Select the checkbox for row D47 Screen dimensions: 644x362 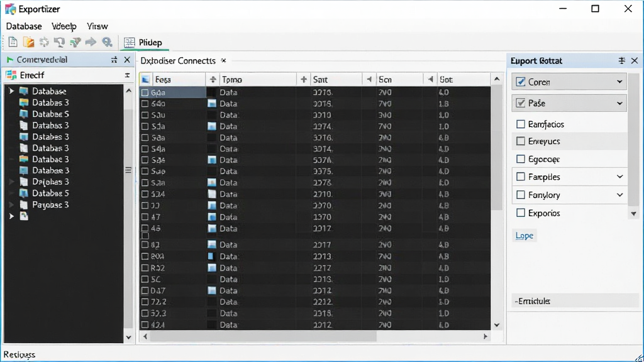145,290
